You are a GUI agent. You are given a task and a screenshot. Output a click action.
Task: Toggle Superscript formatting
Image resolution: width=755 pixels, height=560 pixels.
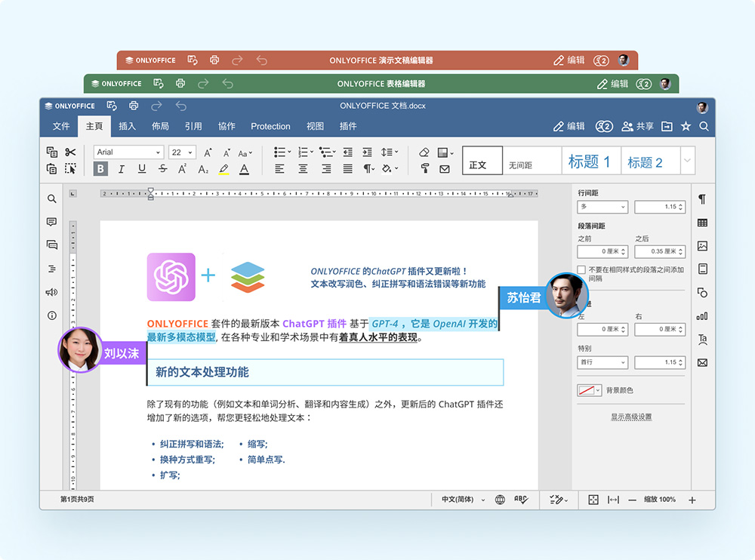(182, 168)
